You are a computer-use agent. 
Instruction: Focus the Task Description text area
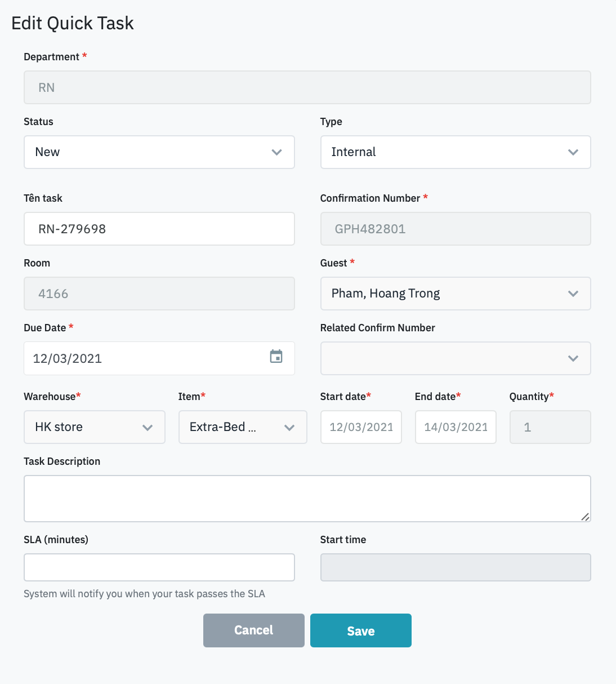click(307, 499)
